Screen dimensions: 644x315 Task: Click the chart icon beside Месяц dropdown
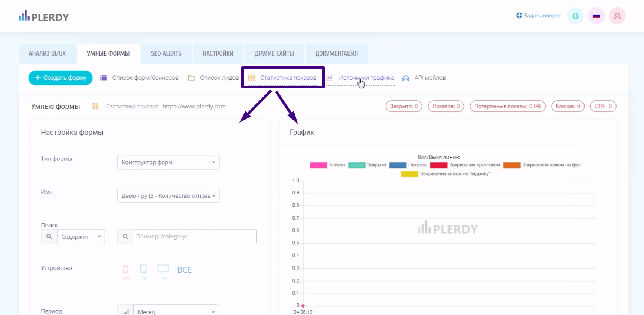[125, 311]
